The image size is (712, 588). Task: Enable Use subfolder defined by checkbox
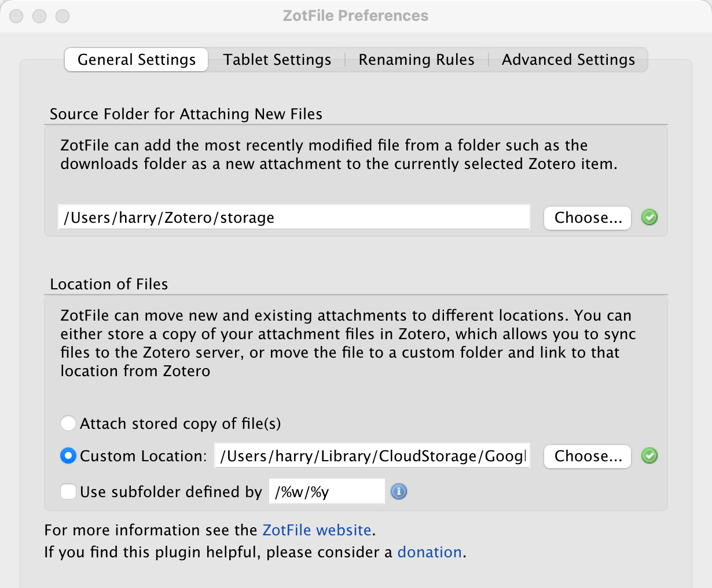point(68,491)
